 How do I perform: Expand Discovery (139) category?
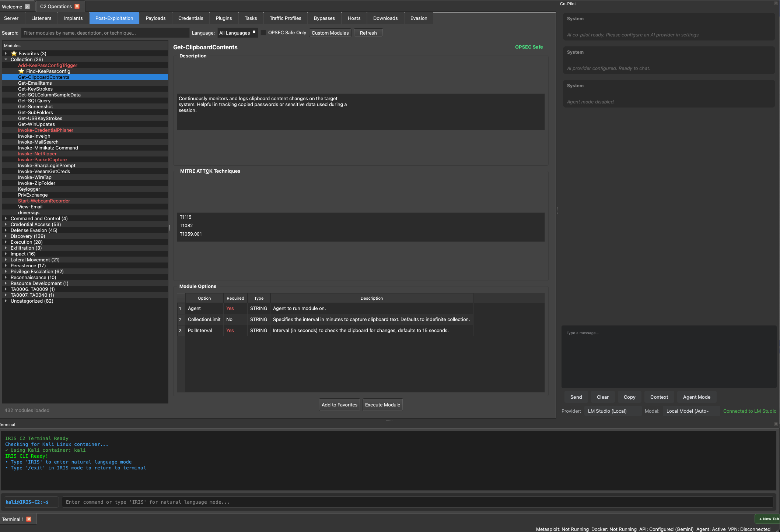(x=6, y=236)
